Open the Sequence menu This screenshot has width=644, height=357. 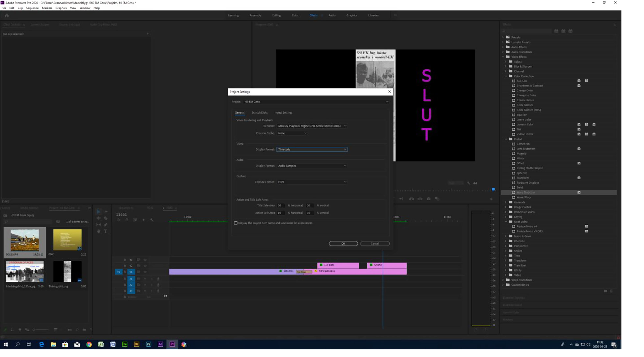pos(32,8)
